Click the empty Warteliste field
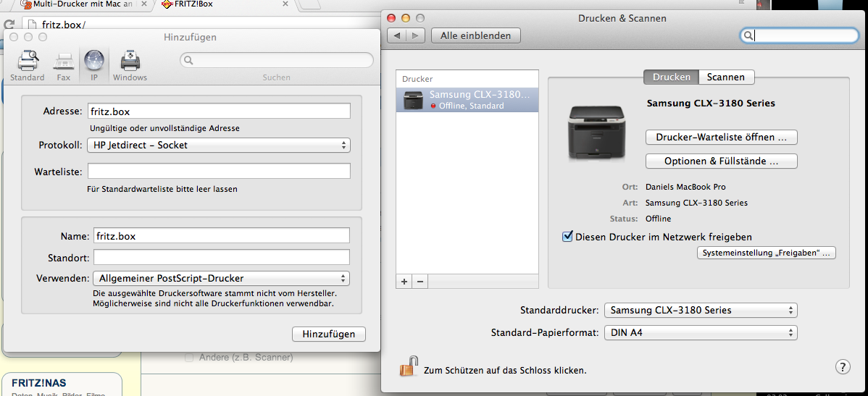This screenshot has width=868, height=396. click(x=219, y=171)
